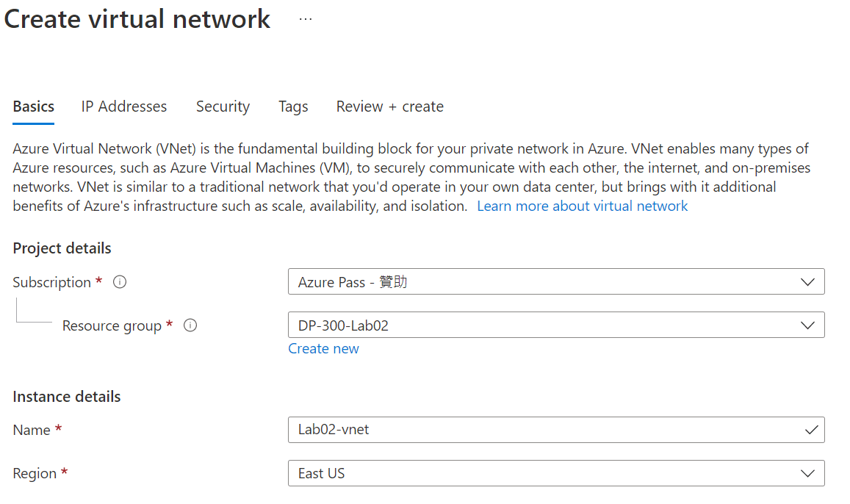Click the Create virtual network page title
The width and height of the screenshot is (850, 504).
(x=137, y=19)
